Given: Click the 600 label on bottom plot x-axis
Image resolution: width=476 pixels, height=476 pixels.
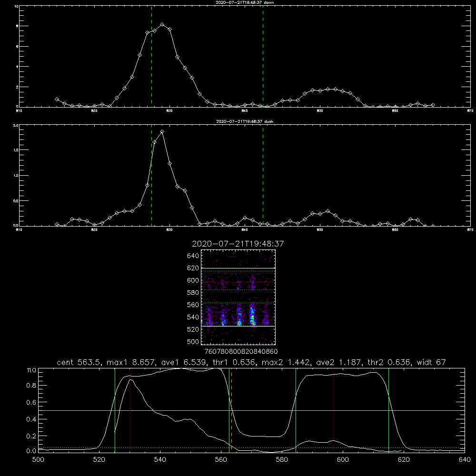Looking at the screenshot, I should (343, 460).
